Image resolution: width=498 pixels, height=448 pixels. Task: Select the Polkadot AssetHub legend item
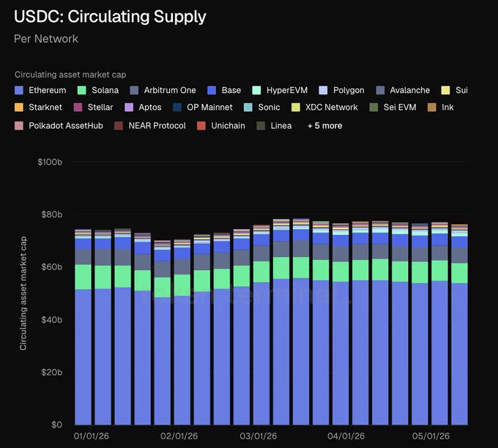tap(59, 126)
